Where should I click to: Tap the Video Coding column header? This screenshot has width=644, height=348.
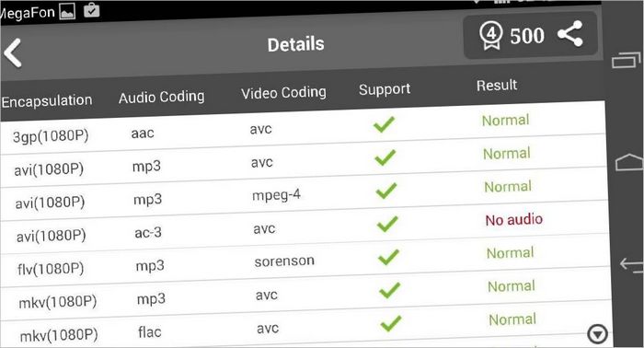pyautogui.click(x=283, y=93)
